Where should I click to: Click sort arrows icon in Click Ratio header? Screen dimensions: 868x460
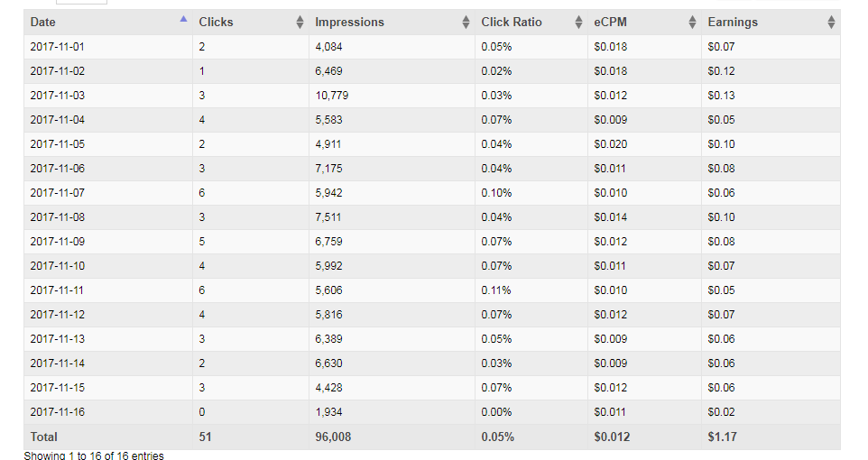(579, 22)
